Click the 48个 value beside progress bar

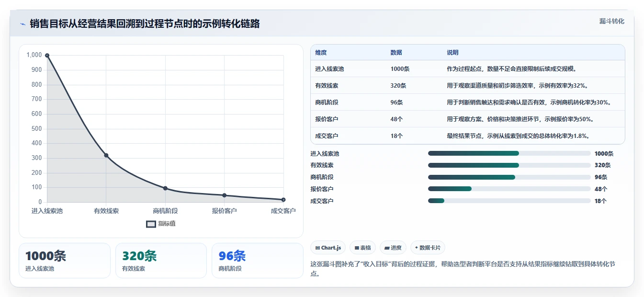[x=600, y=189]
